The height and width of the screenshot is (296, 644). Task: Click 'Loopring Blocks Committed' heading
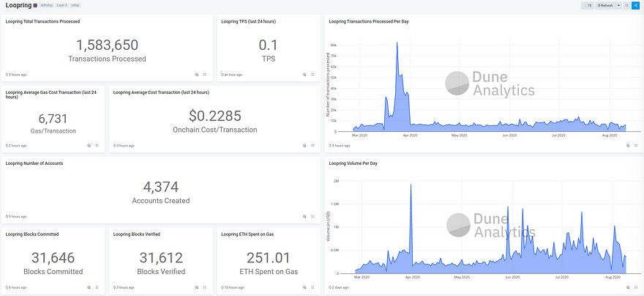click(x=32, y=234)
